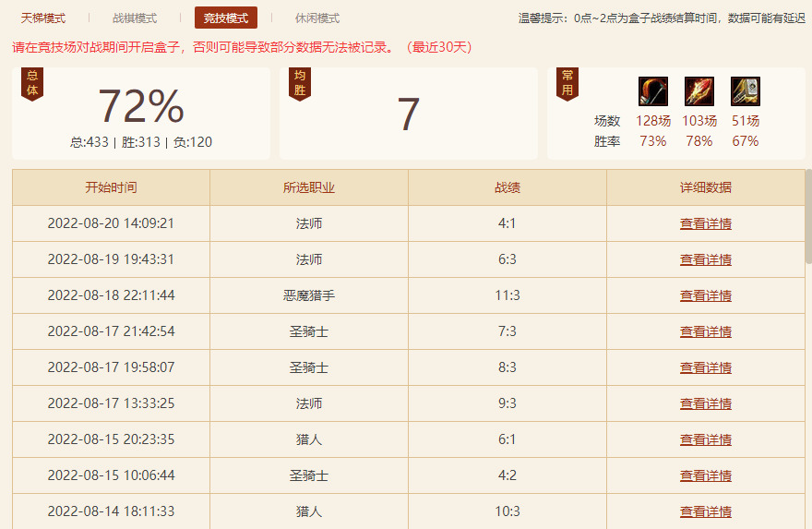Click the 战绩 column header
The image size is (812, 529).
[x=507, y=187]
